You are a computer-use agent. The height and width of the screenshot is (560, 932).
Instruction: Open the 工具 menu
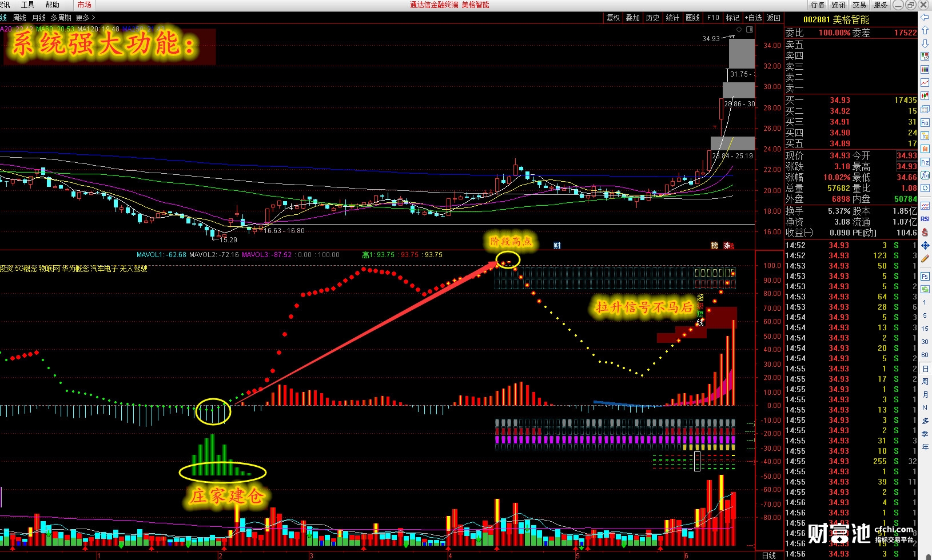click(x=27, y=5)
